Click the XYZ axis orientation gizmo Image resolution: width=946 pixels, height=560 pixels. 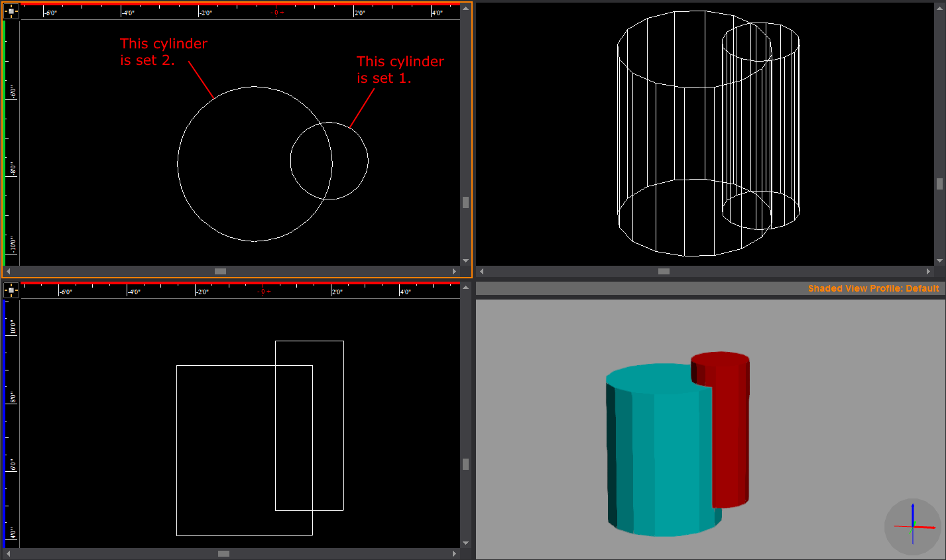click(x=913, y=526)
